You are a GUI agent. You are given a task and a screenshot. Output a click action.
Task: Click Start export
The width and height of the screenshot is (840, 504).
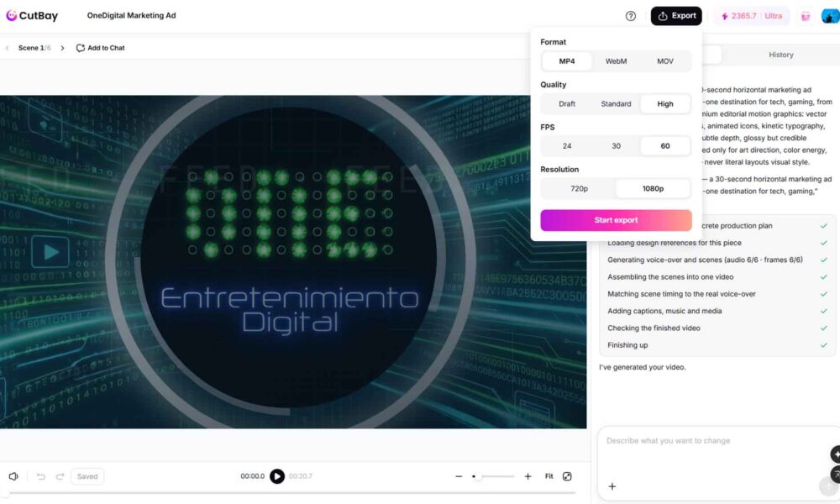(x=616, y=220)
